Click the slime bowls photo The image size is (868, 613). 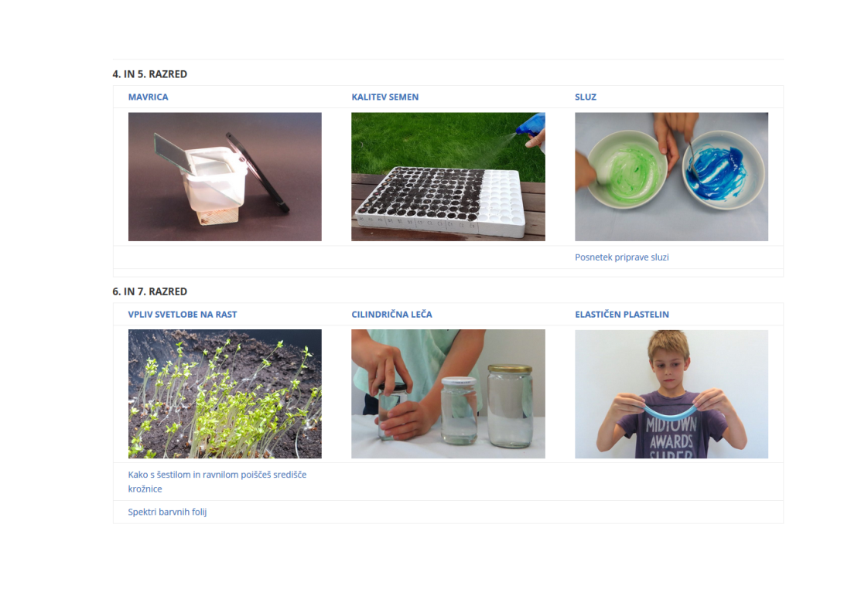point(672,176)
